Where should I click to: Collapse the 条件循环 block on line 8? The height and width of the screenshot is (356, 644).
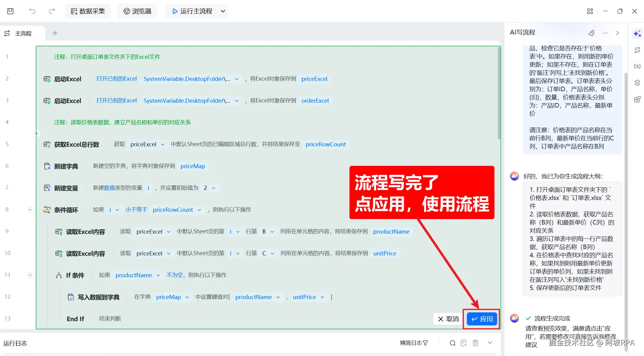tap(30, 210)
